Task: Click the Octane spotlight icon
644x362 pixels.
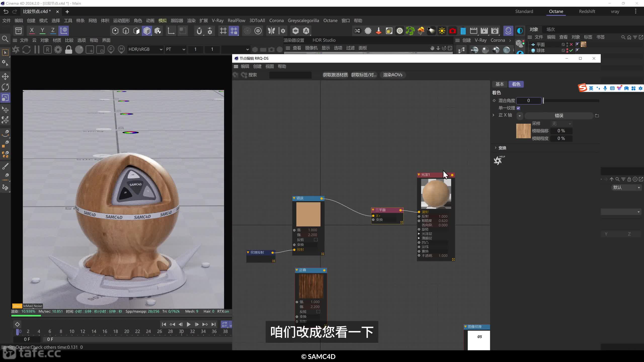Action: (431, 31)
